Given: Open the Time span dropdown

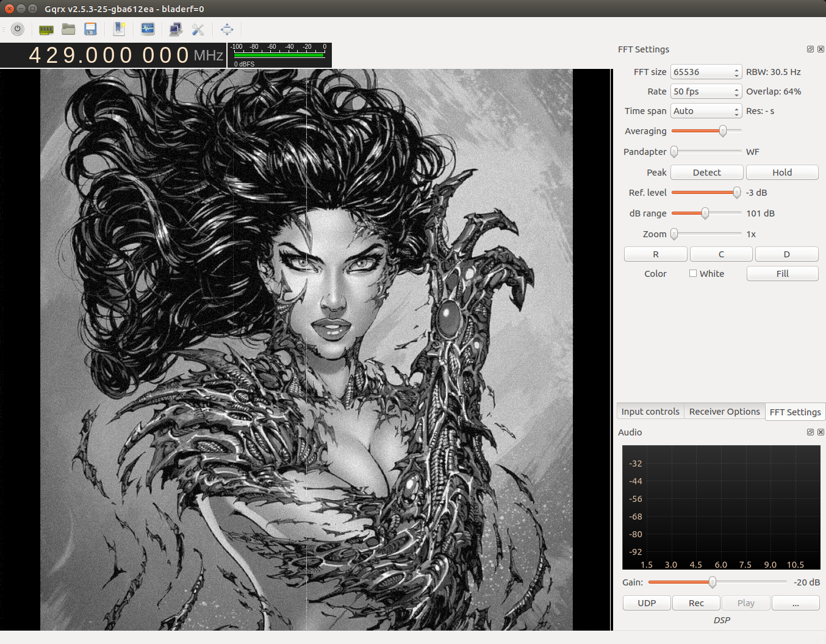Looking at the screenshot, I should (x=706, y=111).
